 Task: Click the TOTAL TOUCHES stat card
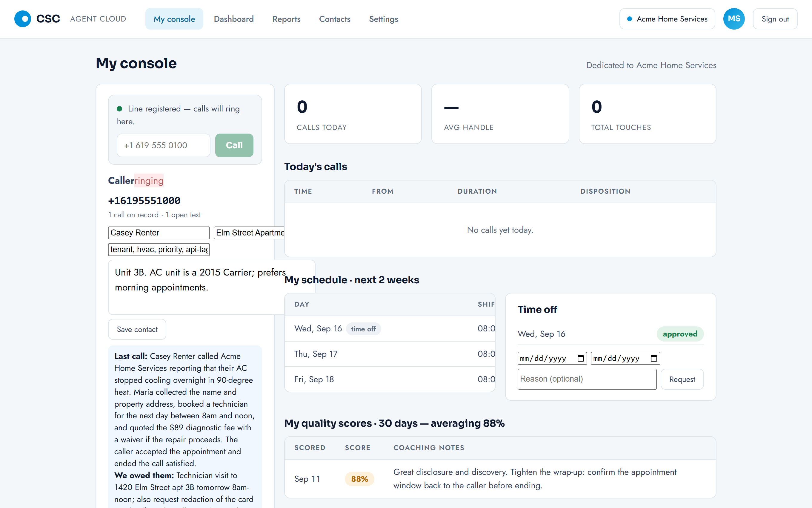pyautogui.click(x=647, y=114)
